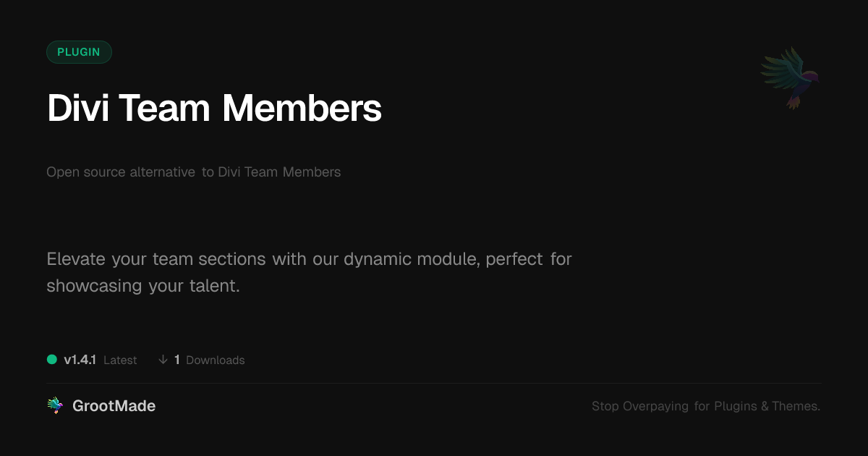This screenshot has width=868, height=456.
Task: Click 'Plugins & Themes.' in the footer tagline
Action: pyautogui.click(x=767, y=406)
